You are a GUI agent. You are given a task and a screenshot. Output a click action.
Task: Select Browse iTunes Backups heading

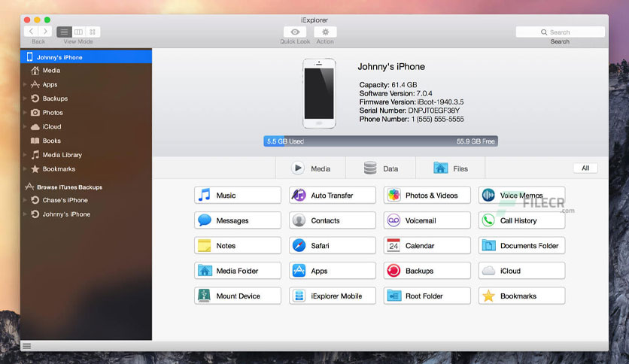tap(69, 187)
